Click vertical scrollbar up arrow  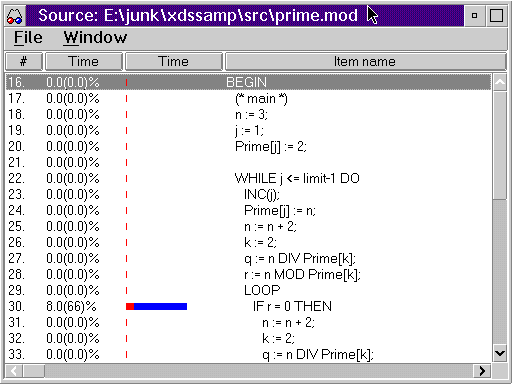[500, 82]
